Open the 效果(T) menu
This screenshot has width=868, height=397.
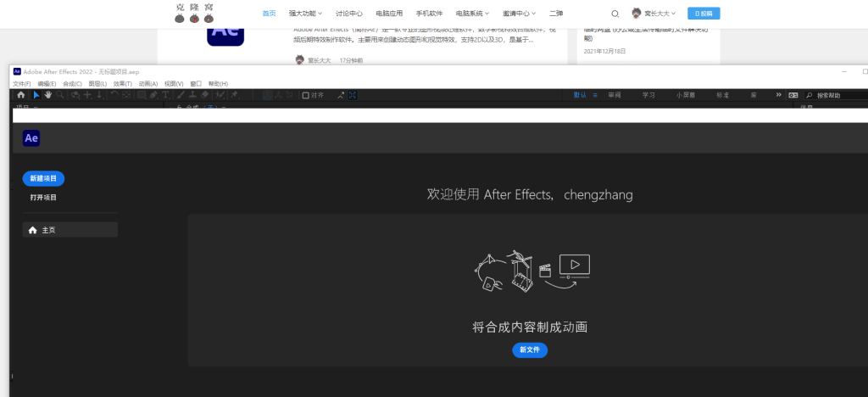pyautogui.click(x=122, y=84)
